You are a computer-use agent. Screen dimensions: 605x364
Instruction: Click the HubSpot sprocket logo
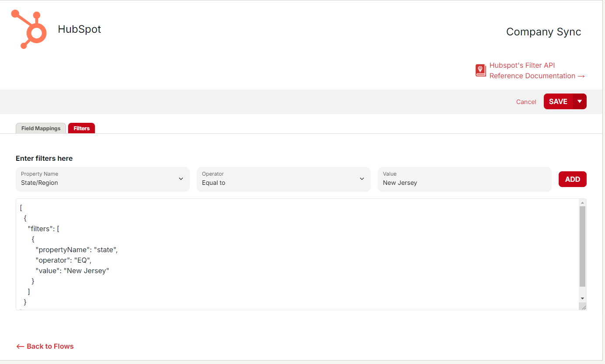29,29
